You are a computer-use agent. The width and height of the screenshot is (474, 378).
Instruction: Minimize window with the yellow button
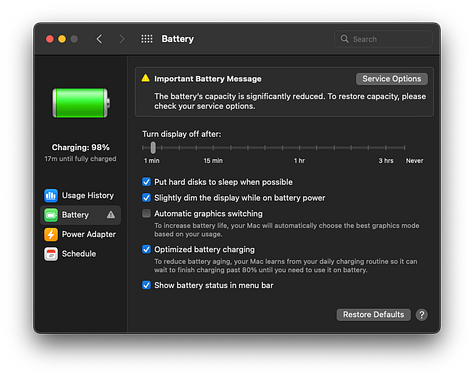pos(62,39)
